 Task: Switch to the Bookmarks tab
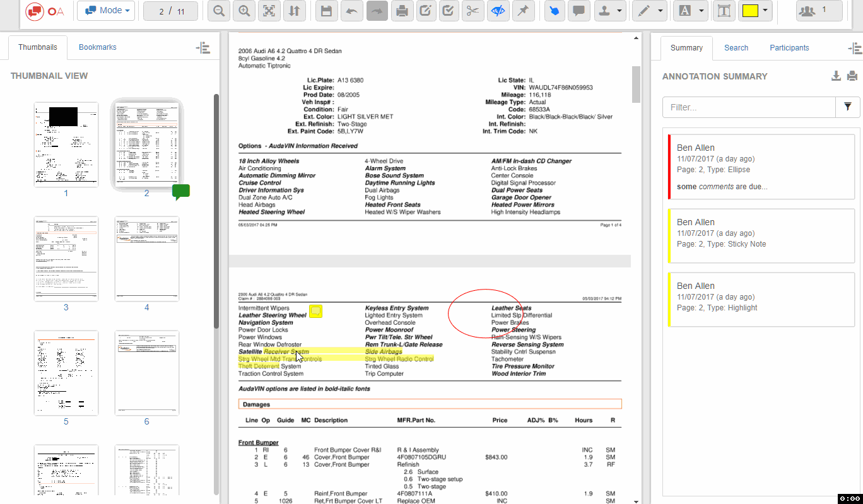point(97,47)
